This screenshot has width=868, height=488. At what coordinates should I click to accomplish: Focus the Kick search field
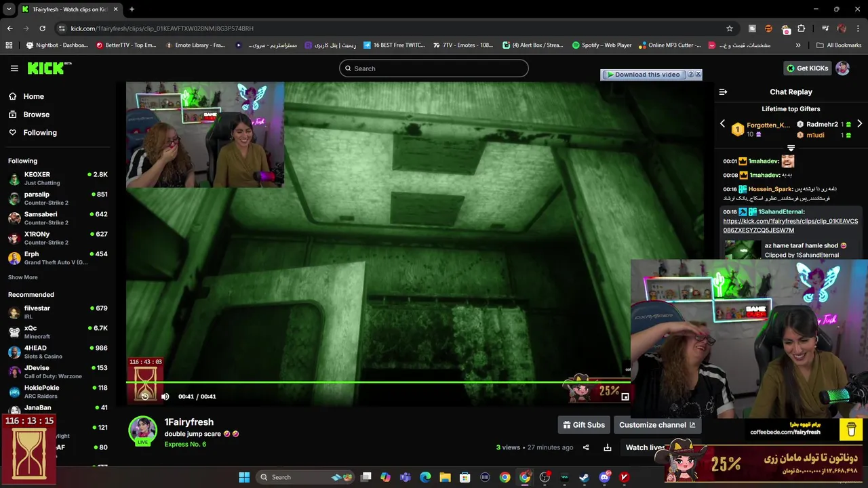434,68
